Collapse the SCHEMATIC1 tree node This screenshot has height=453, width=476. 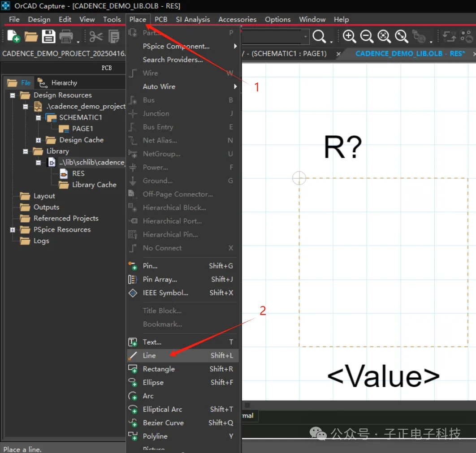[x=38, y=118]
